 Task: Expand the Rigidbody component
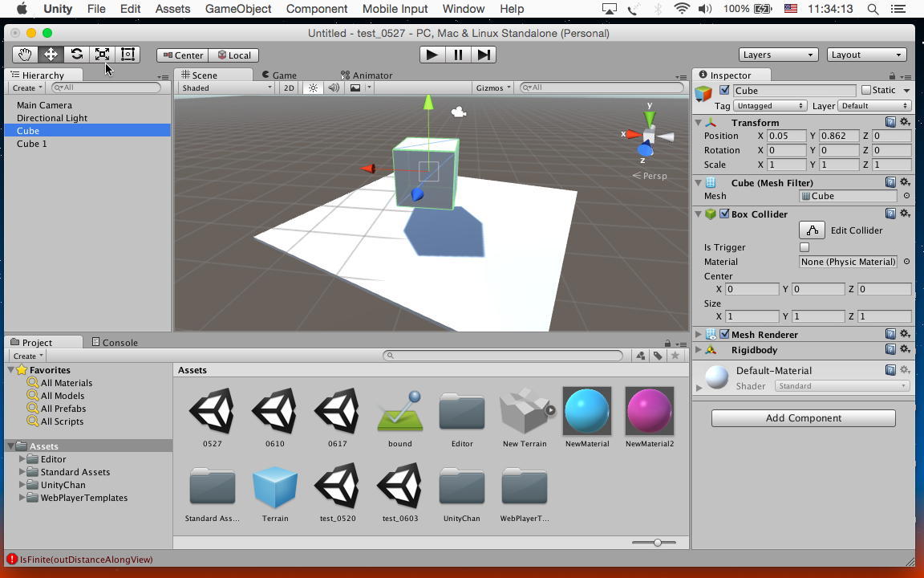pyautogui.click(x=699, y=350)
